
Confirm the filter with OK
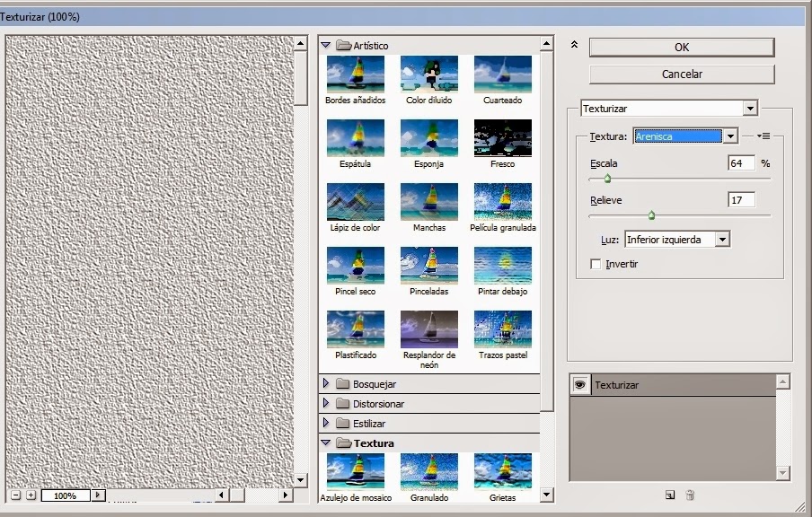tap(680, 47)
